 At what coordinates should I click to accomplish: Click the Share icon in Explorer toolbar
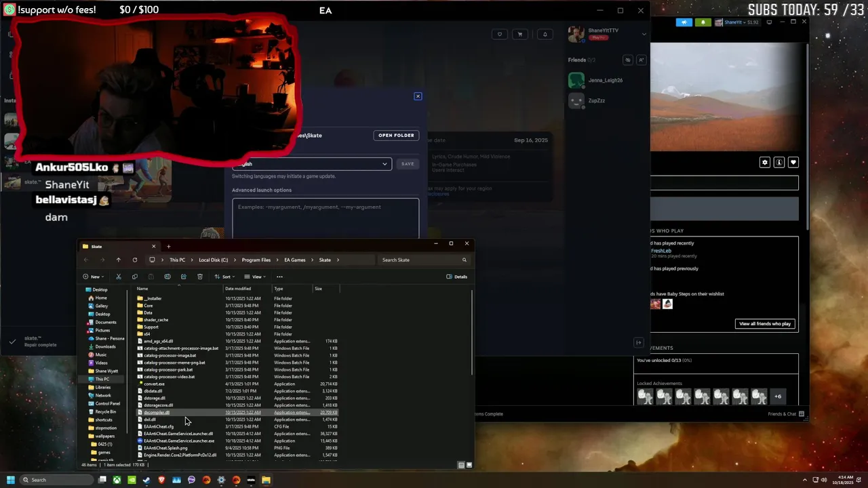coord(184,277)
